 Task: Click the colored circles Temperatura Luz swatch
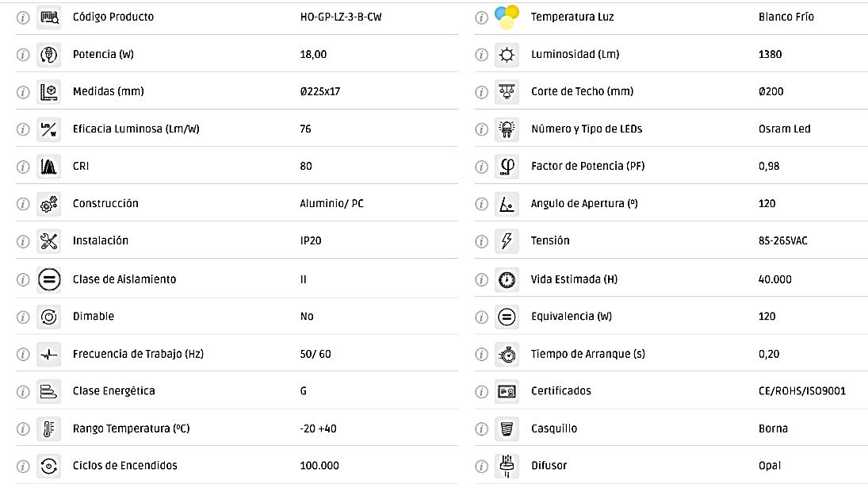coord(507,16)
